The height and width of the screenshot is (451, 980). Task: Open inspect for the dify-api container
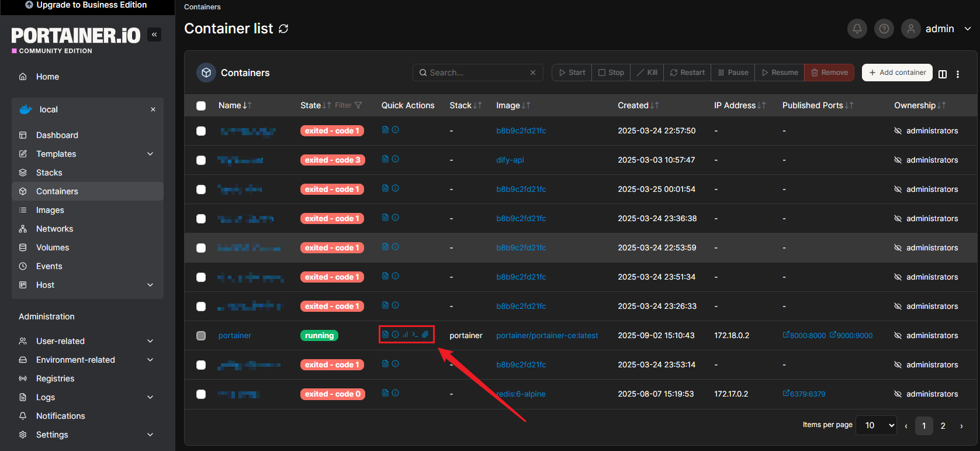click(x=396, y=159)
